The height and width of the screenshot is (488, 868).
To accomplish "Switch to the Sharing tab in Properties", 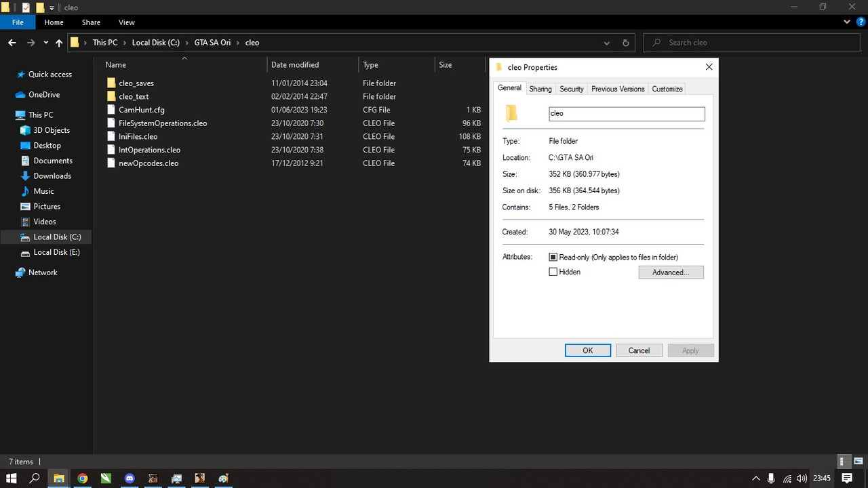I will point(540,89).
